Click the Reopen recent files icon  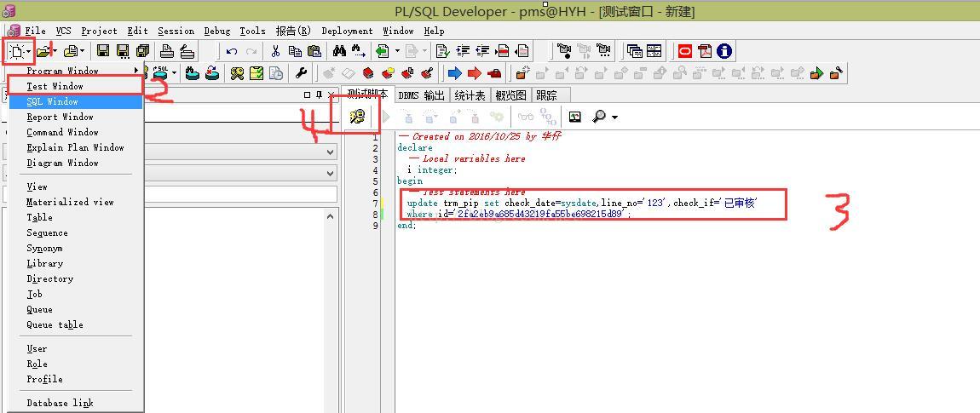point(72,51)
